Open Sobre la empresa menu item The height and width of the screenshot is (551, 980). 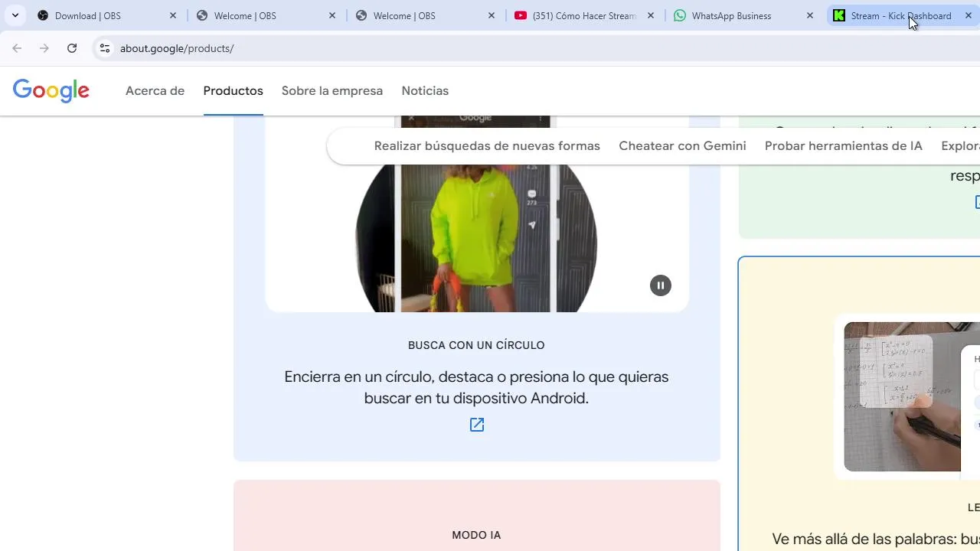point(332,90)
